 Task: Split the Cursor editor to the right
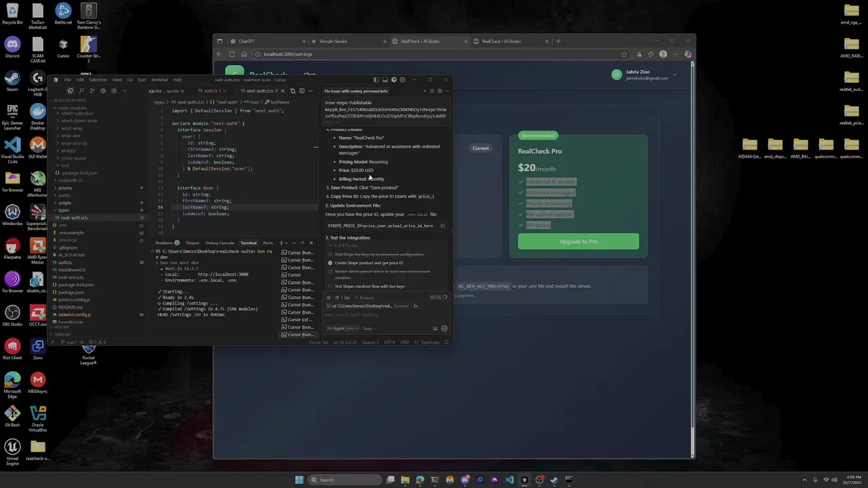click(302, 91)
